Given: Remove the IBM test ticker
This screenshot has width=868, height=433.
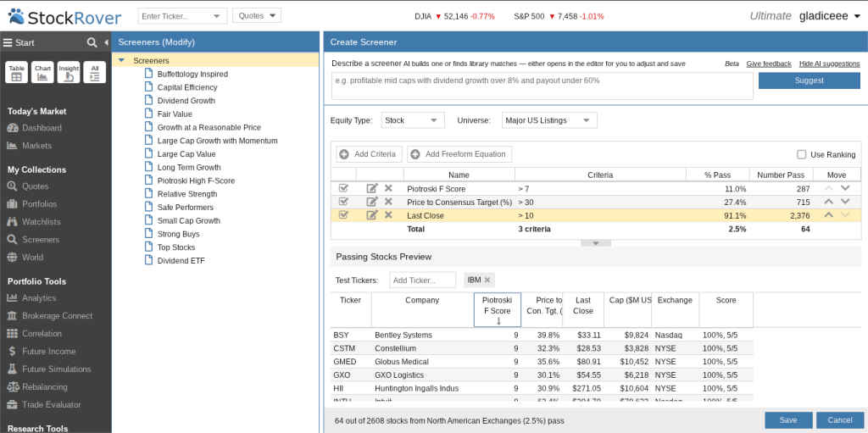Looking at the screenshot, I should (487, 280).
